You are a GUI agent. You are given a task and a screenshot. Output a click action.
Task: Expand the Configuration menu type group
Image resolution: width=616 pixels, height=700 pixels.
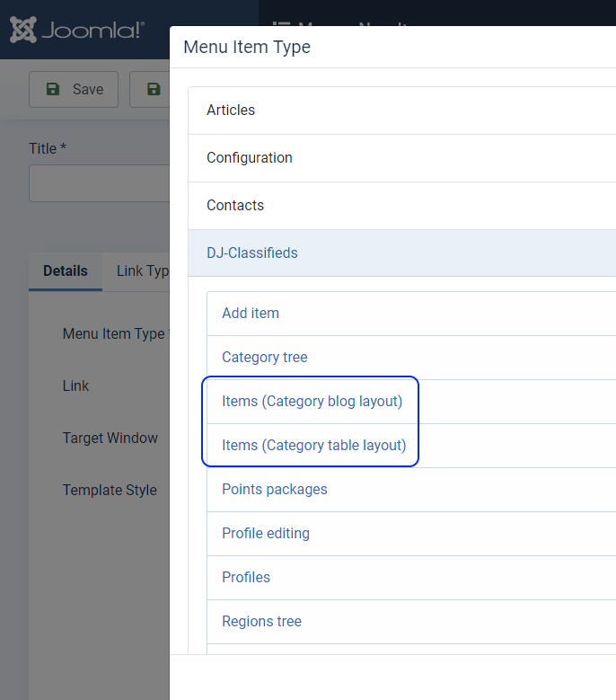click(402, 158)
